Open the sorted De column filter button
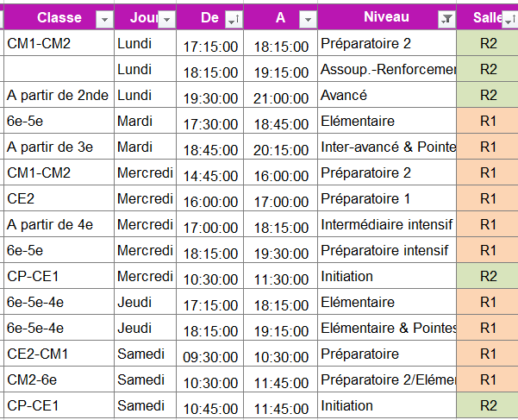The height and width of the screenshot is (420, 518). (234, 20)
